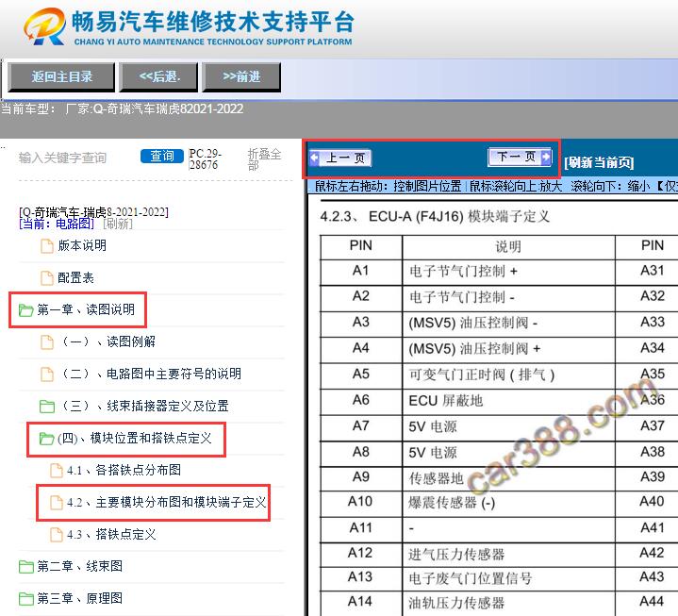Expand the 第三章、原理图 folder icon
Screen dimensions: 678x616
(x=26, y=599)
